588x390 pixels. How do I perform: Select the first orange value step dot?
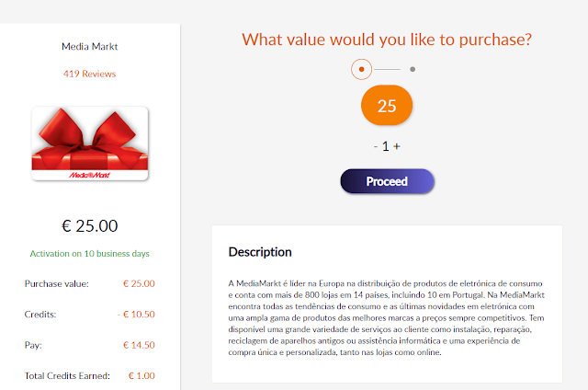tap(361, 69)
